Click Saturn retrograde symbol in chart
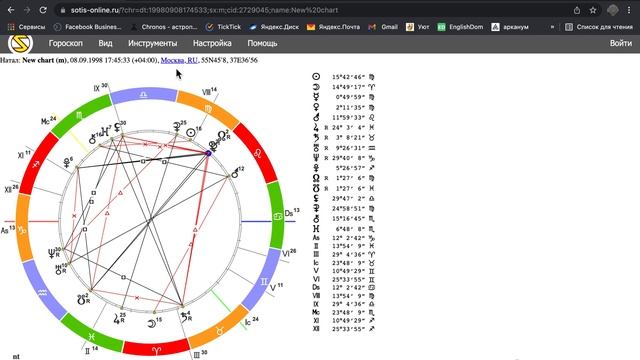The width and height of the screenshot is (640, 360). (184, 316)
